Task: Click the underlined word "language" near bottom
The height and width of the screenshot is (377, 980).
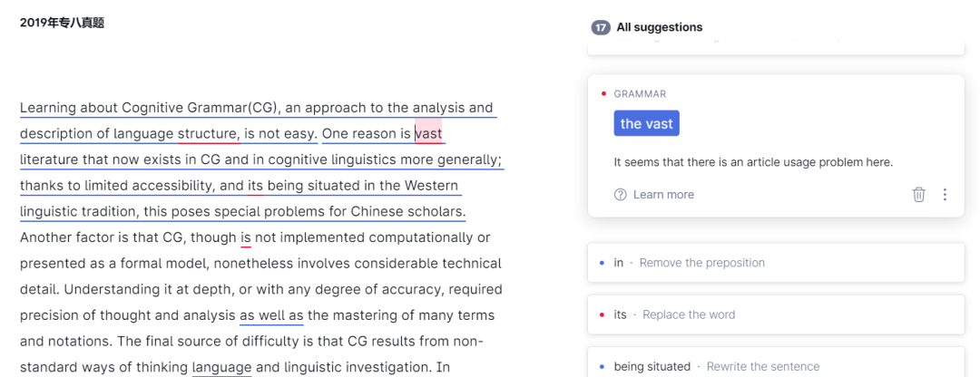Action: (221, 368)
